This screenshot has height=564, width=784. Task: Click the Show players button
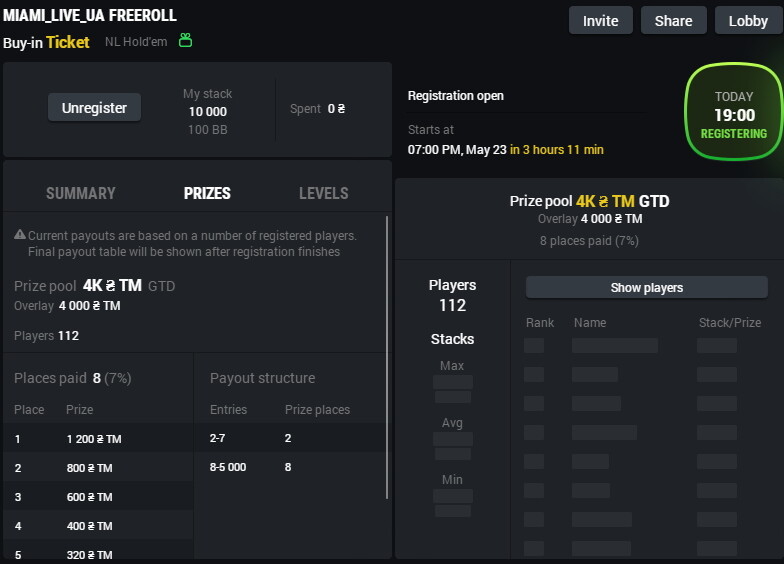pyautogui.click(x=646, y=288)
